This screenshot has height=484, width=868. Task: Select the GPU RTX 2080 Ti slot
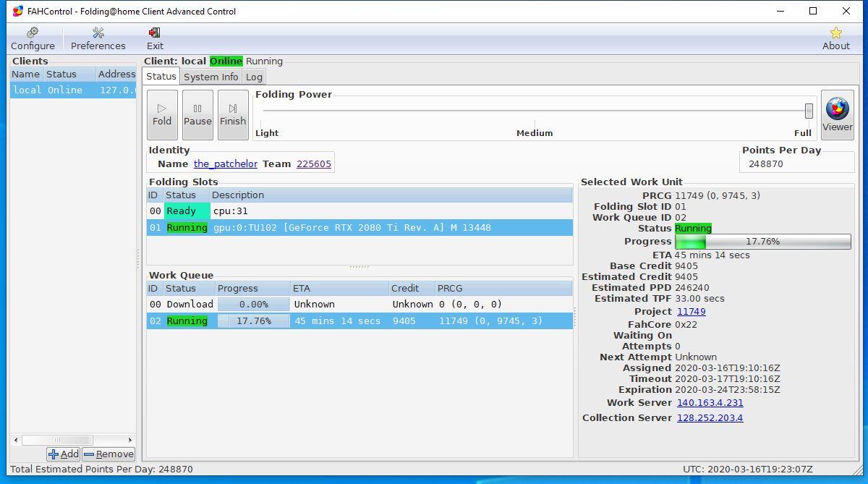pos(359,227)
